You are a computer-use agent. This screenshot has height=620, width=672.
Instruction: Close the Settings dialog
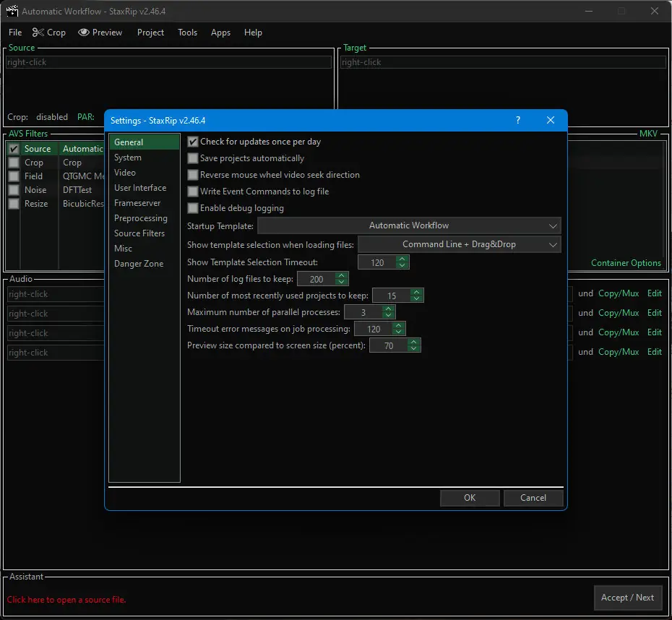551,121
